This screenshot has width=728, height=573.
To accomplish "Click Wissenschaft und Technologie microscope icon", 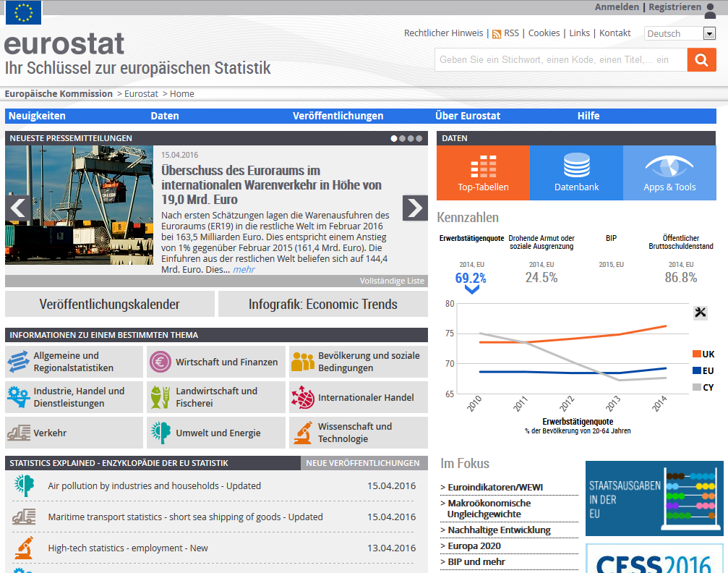I will (x=303, y=433).
